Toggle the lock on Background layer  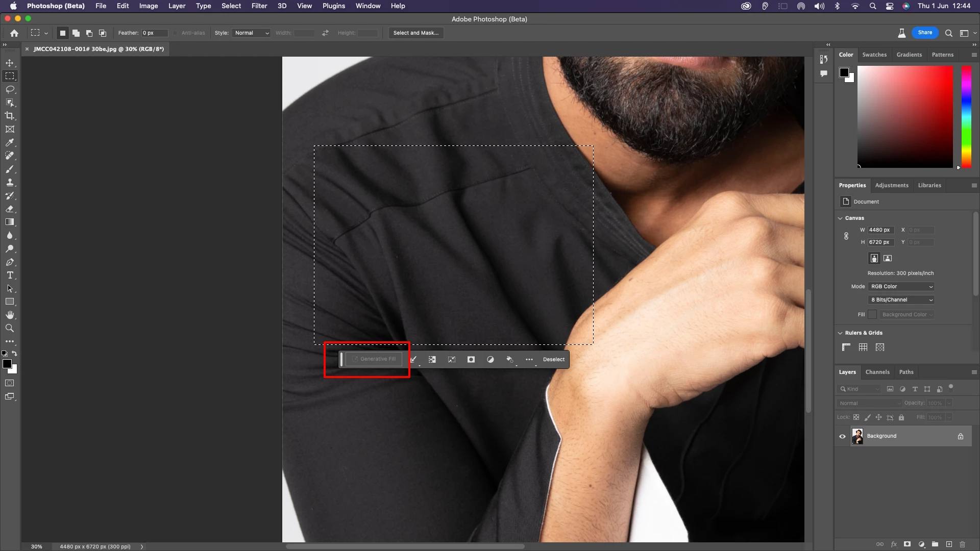(x=961, y=436)
